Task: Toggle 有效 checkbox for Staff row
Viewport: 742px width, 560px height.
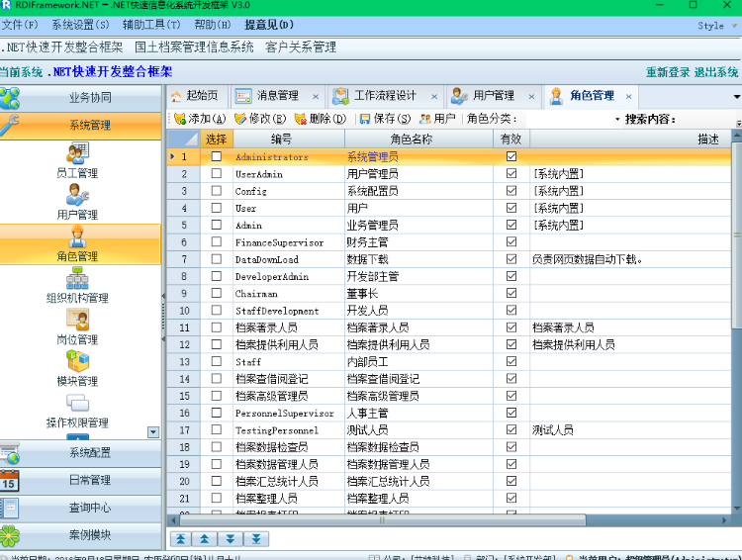Action: point(511,361)
